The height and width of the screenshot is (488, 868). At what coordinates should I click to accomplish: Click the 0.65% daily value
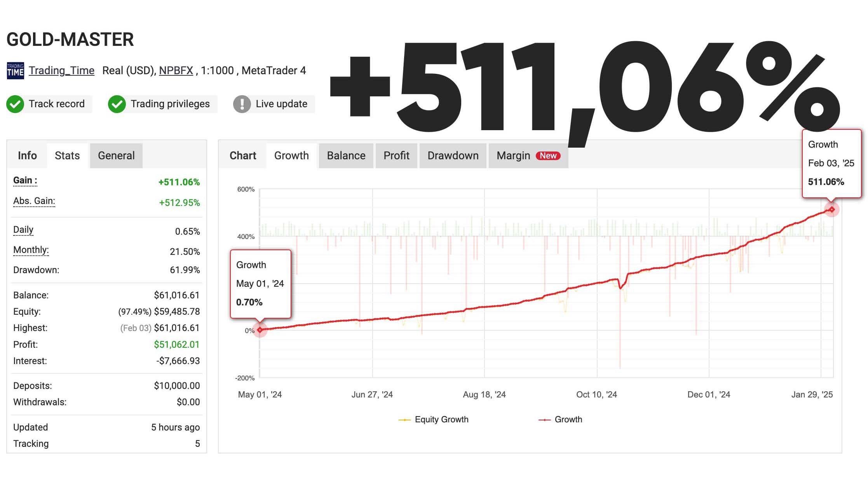(x=188, y=232)
